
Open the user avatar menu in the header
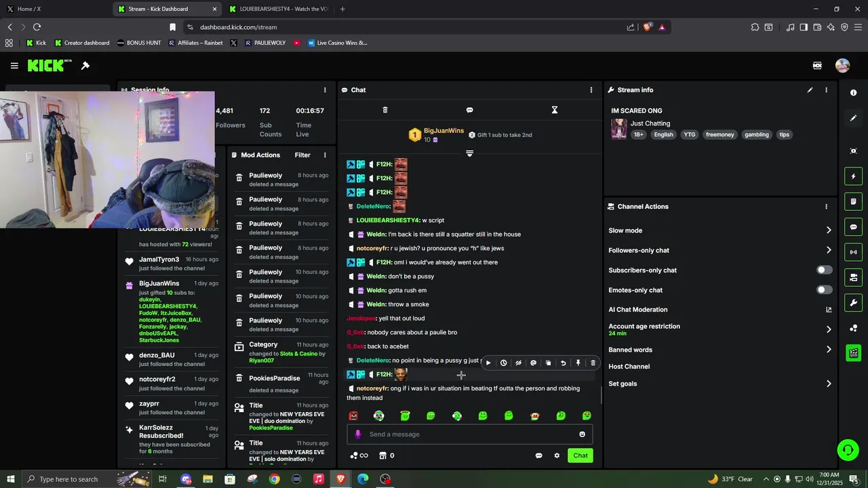pos(842,66)
